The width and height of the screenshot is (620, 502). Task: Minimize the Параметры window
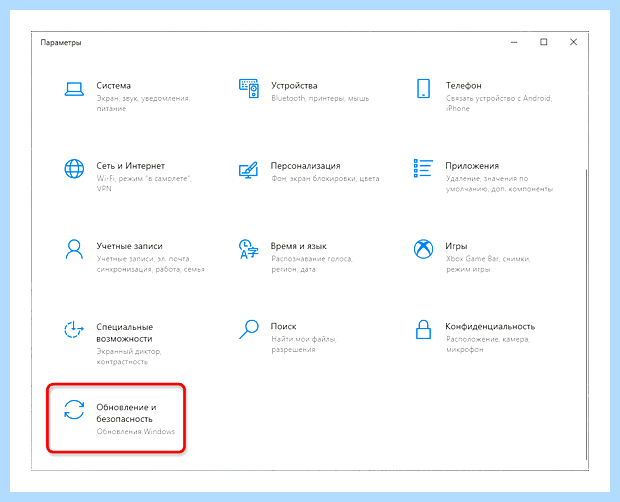pos(514,42)
